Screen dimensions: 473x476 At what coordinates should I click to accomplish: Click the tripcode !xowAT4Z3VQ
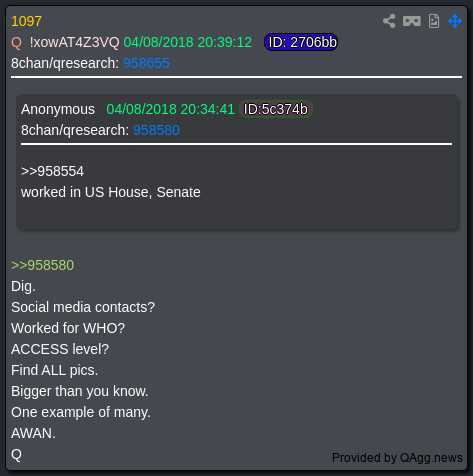click(74, 42)
